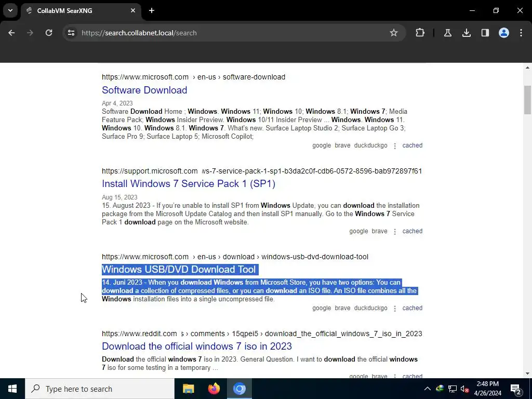Image resolution: width=532 pixels, height=399 pixels.
Task: Open the Windows Start menu
Action: (x=12, y=389)
